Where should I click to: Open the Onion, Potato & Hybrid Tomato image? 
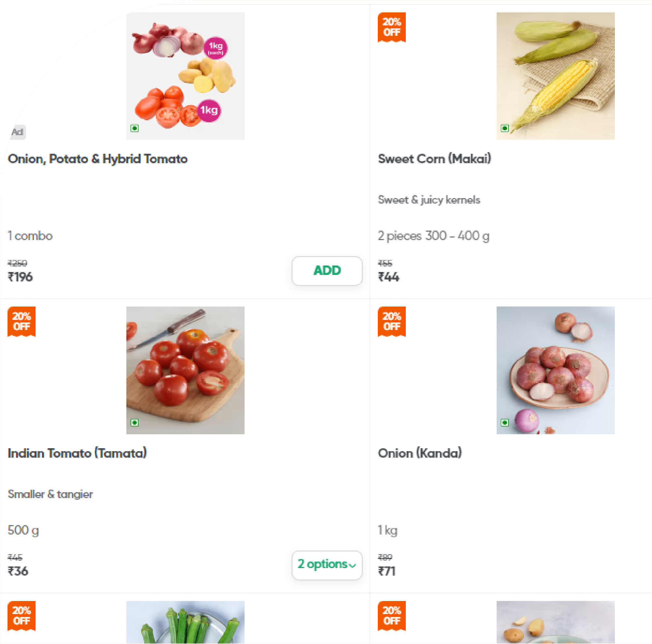(x=185, y=76)
